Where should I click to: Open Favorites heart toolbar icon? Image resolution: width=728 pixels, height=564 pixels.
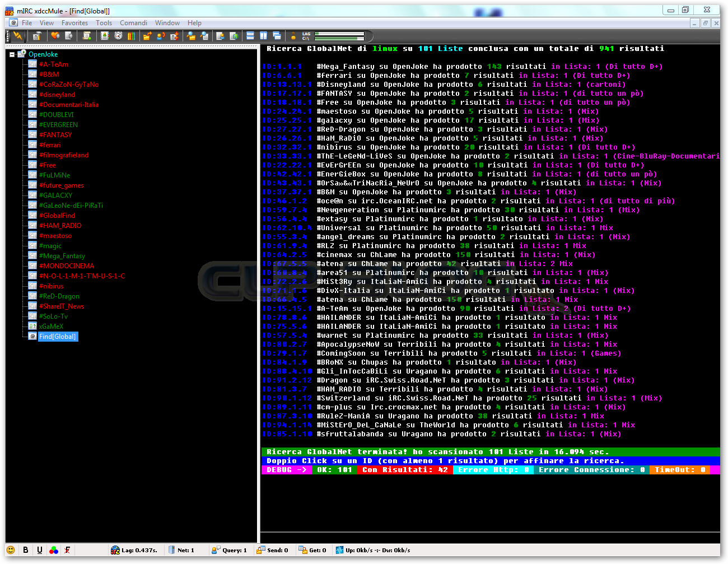click(x=55, y=36)
